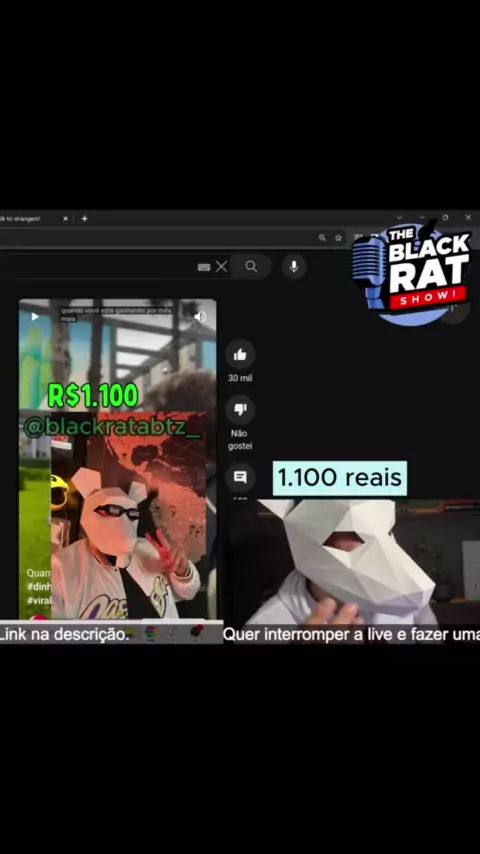Click the Black Rat Show logo

pyautogui.click(x=411, y=271)
